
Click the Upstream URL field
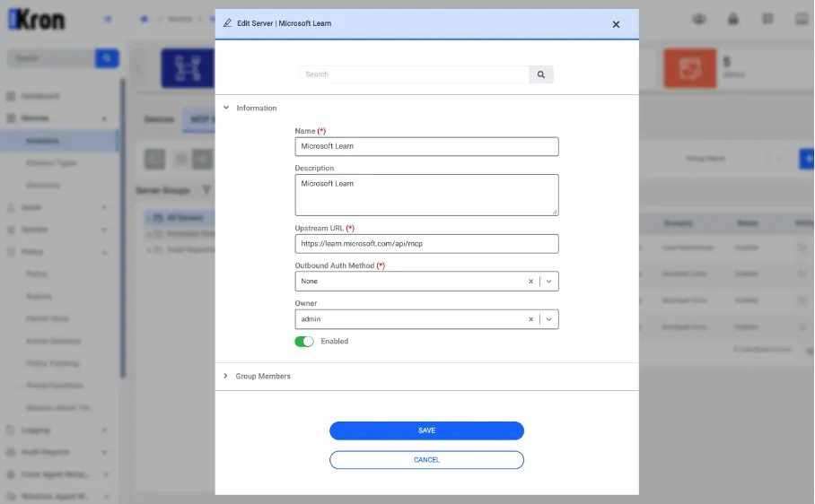point(426,244)
